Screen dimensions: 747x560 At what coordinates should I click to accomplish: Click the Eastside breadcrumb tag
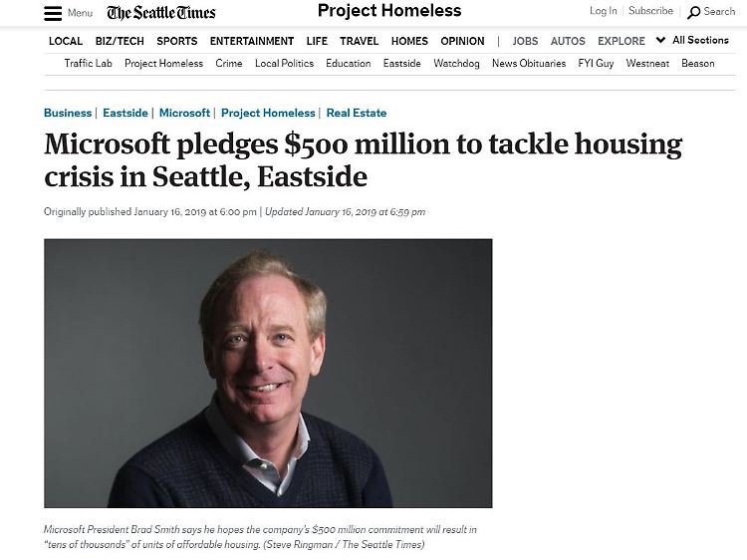125,114
